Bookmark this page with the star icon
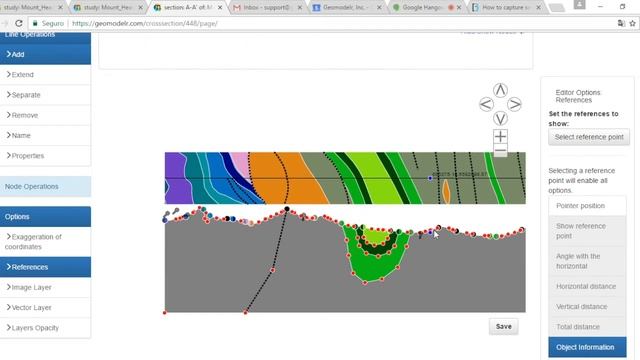 632,24
